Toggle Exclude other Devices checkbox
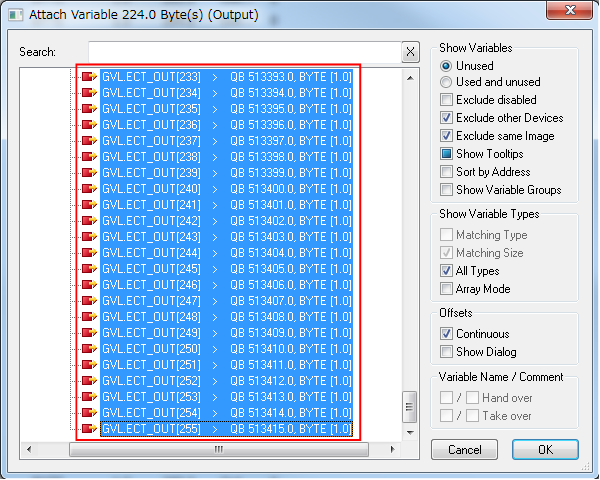This screenshot has width=600, height=480. pos(447,118)
